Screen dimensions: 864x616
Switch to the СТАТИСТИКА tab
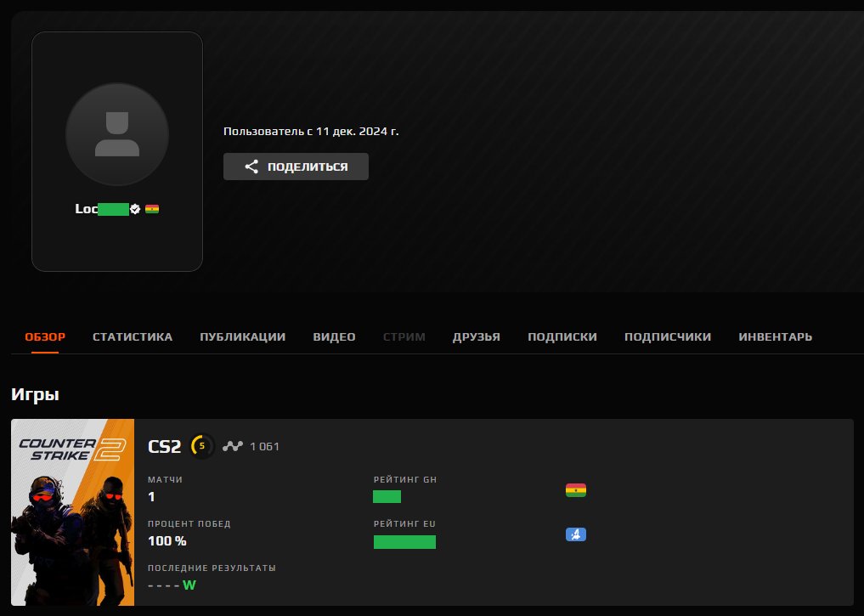[x=132, y=336]
